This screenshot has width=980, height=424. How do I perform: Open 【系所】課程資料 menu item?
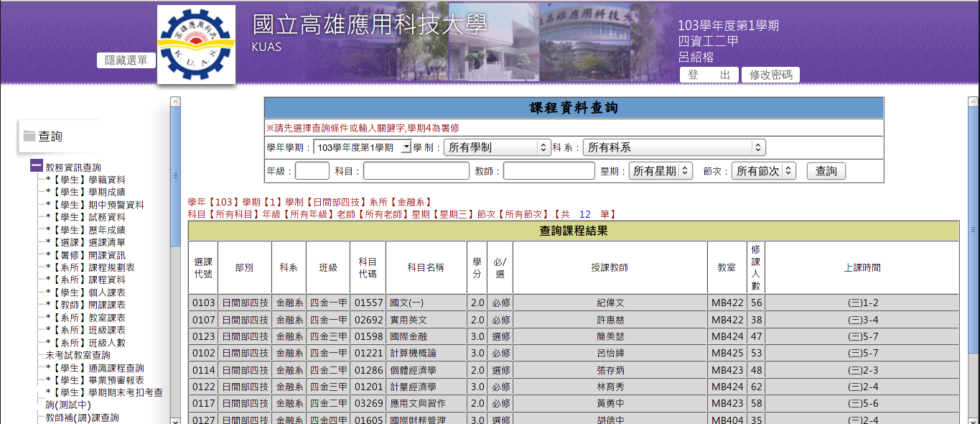tap(85, 280)
